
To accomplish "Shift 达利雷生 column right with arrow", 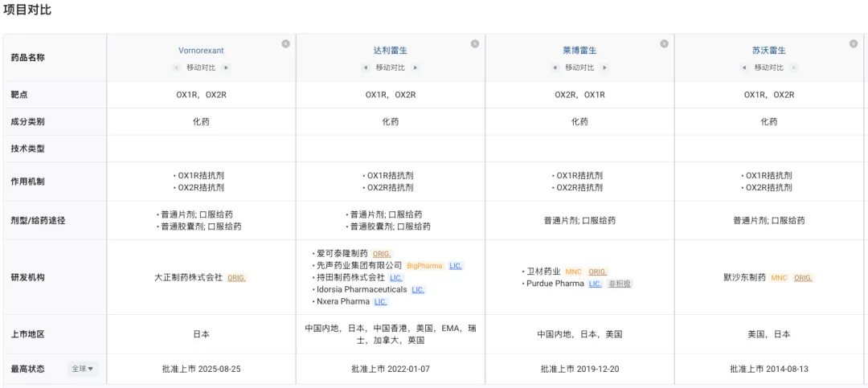I will tap(416, 68).
